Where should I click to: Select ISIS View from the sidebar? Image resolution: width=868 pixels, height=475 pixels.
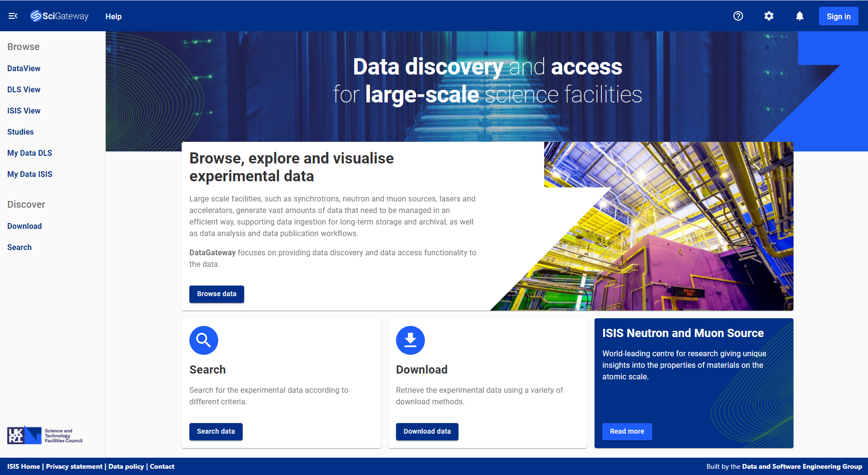pyautogui.click(x=24, y=111)
